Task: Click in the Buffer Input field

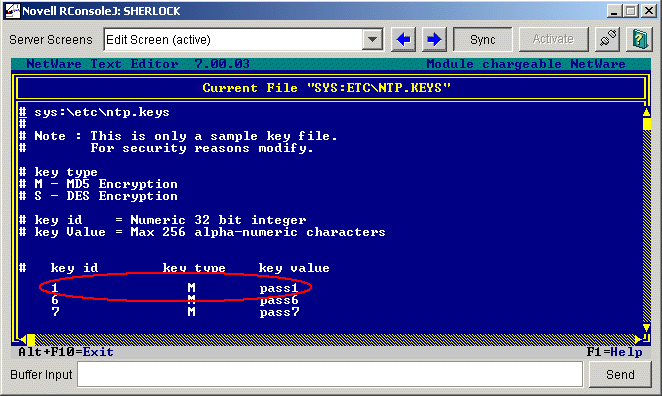Action: tap(330, 374)
